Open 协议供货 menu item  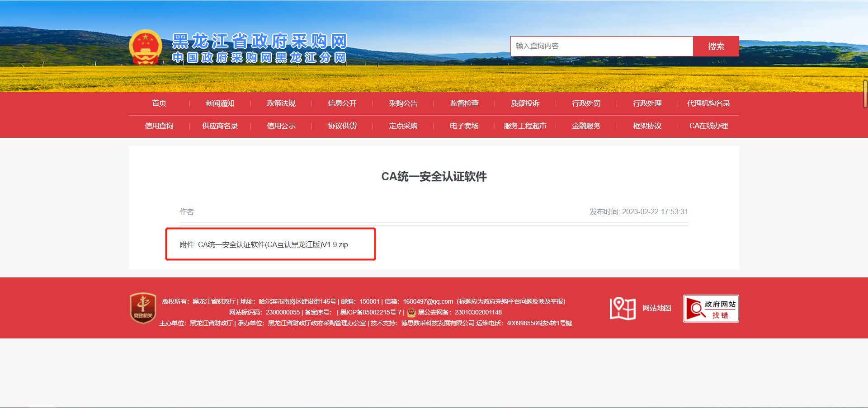click(342, 126)
